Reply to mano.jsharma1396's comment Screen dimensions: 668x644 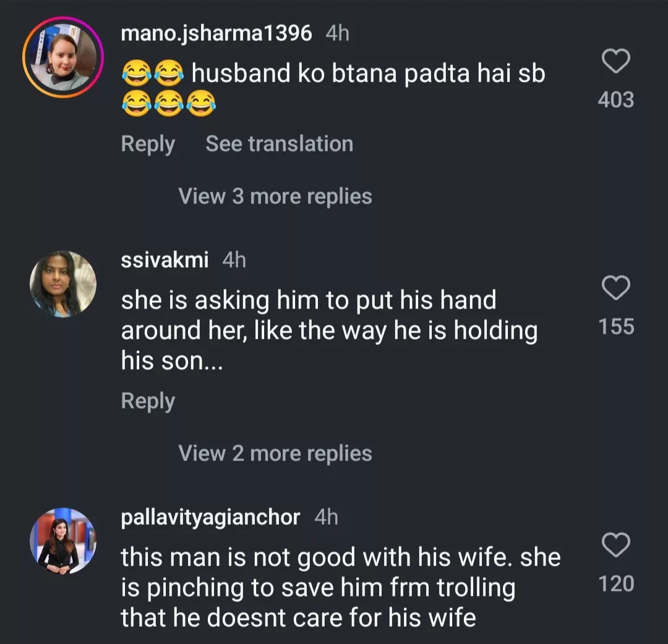[147, 143]
